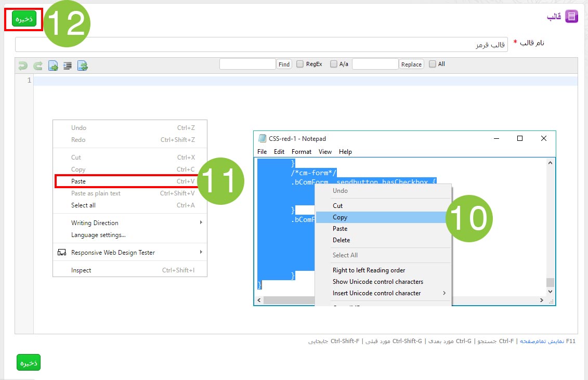This screenshot has height=380, width=588.
Task: Open the View menu in Notepad
Action: pyautogui.click(x=325, y=152)
